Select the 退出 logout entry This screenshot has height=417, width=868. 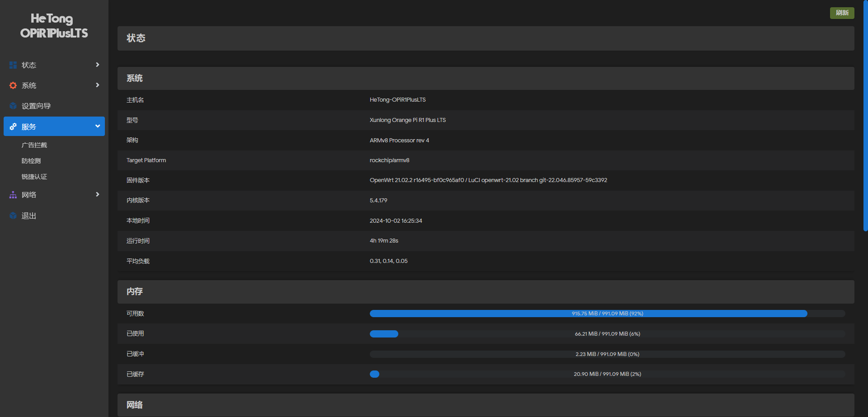tap(29, 216)
